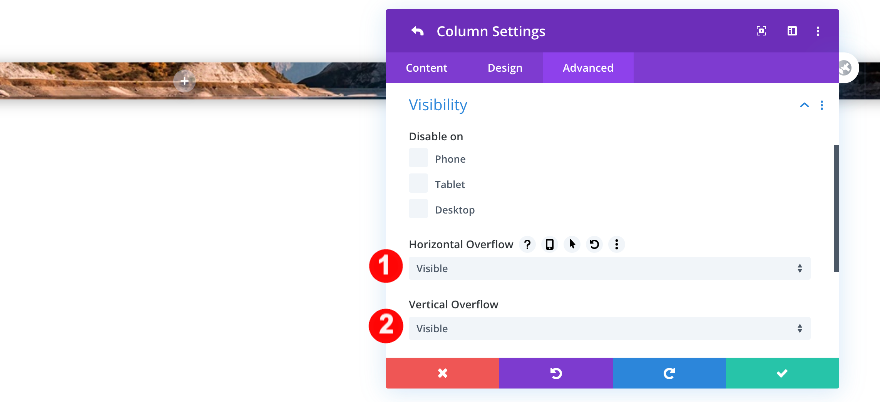Click the red discard changes button
Screen dimensions: 880x402
click(442, 373)
